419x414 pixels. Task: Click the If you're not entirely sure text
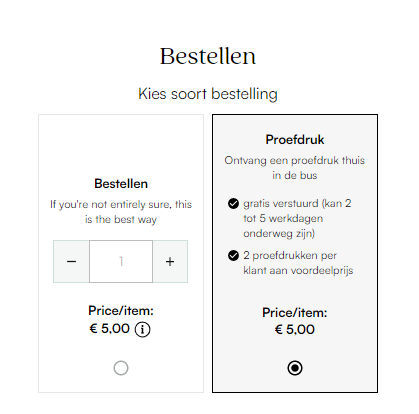pyautogui.click(x=121, y=212)
